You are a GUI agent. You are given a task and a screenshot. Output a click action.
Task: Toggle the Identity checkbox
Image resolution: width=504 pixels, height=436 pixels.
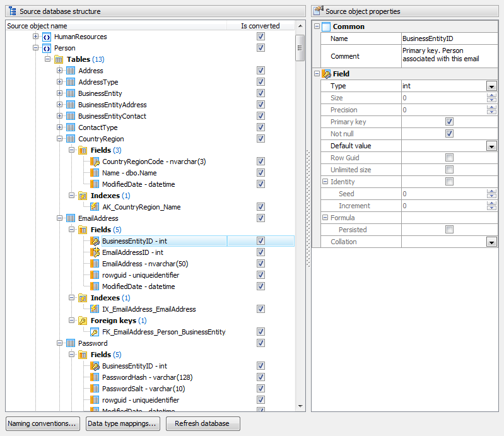tap(449, 181)
